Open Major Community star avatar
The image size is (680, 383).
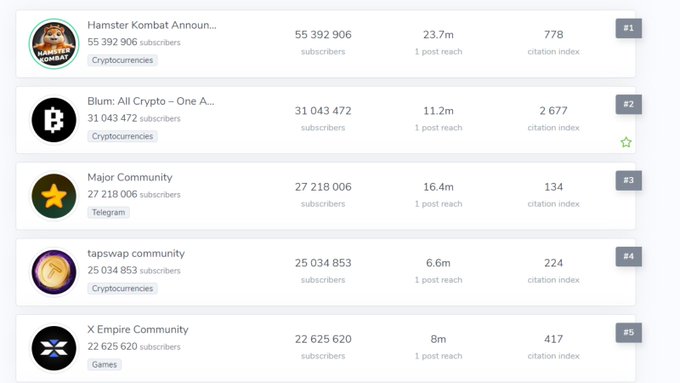[x=54, y=196]
